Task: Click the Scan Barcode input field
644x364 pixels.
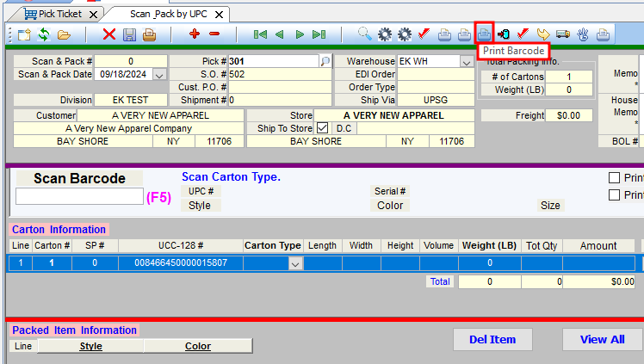Action: 79,196
